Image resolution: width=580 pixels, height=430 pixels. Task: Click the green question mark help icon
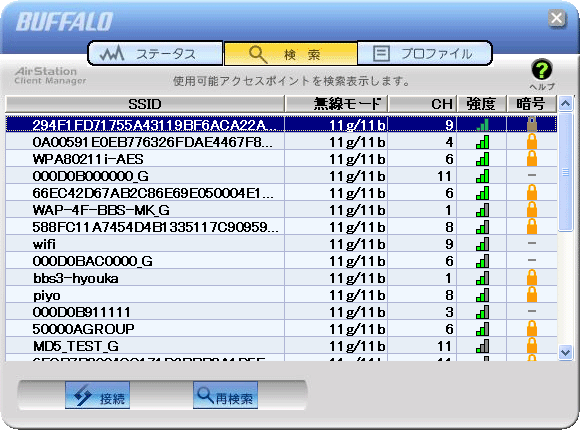pyautogui.click(x=542, y=70)
